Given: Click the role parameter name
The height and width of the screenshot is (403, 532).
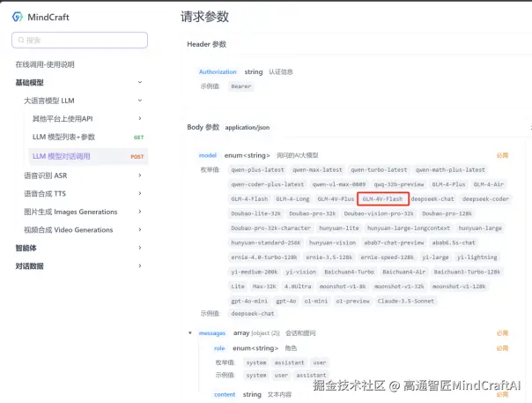Looking at the screenshot, I should (219, 348).
